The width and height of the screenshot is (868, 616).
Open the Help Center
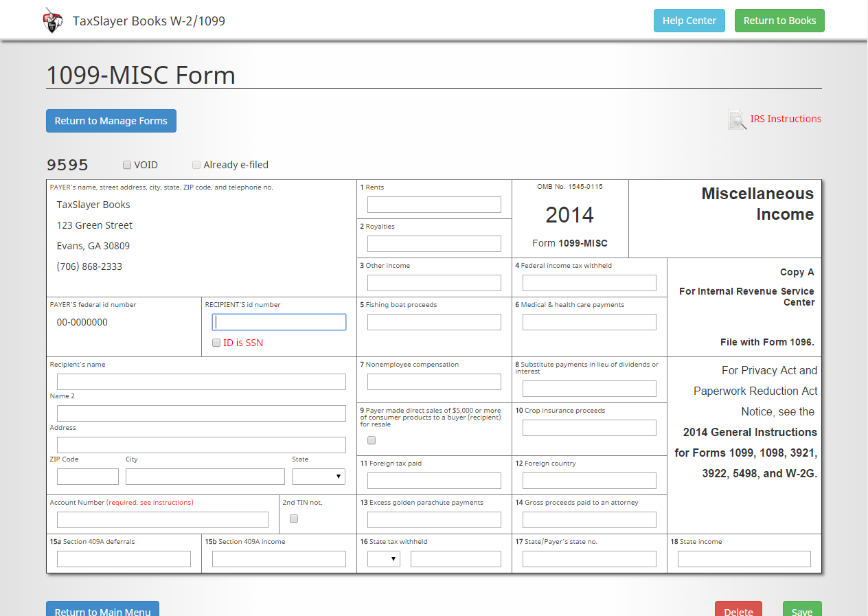tap(689, 21)
